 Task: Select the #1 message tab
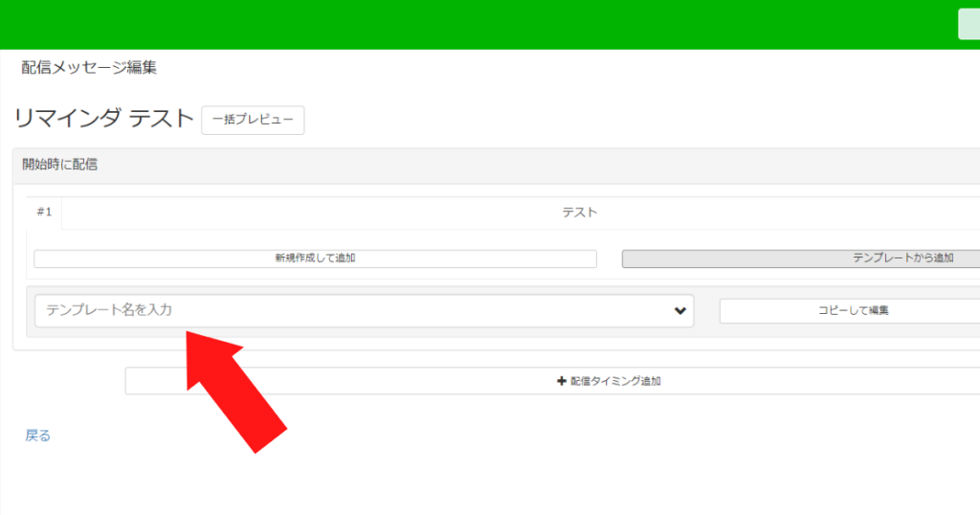click(x=44, y=213)
